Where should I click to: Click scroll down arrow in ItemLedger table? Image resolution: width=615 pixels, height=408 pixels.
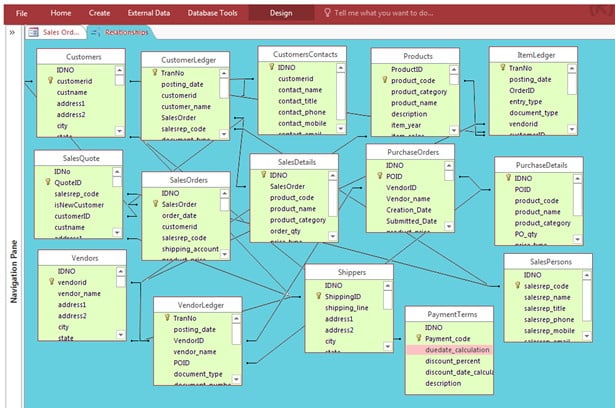[x=572, y=129]
